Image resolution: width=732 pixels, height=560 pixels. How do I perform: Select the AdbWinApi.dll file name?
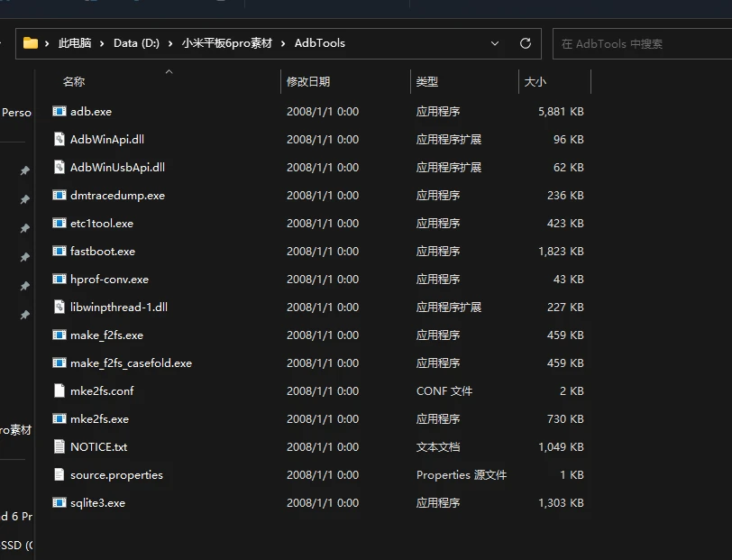coord(107,139)
